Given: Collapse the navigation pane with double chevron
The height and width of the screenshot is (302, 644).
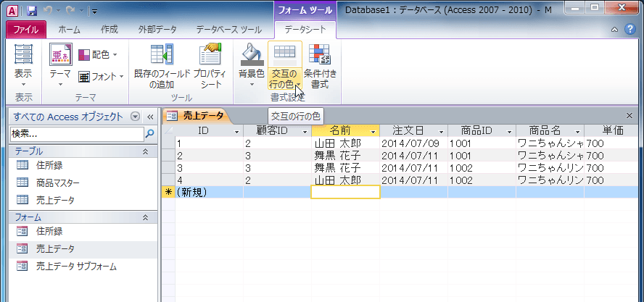Looking at the screenshot, I should [x=150, y=117].
